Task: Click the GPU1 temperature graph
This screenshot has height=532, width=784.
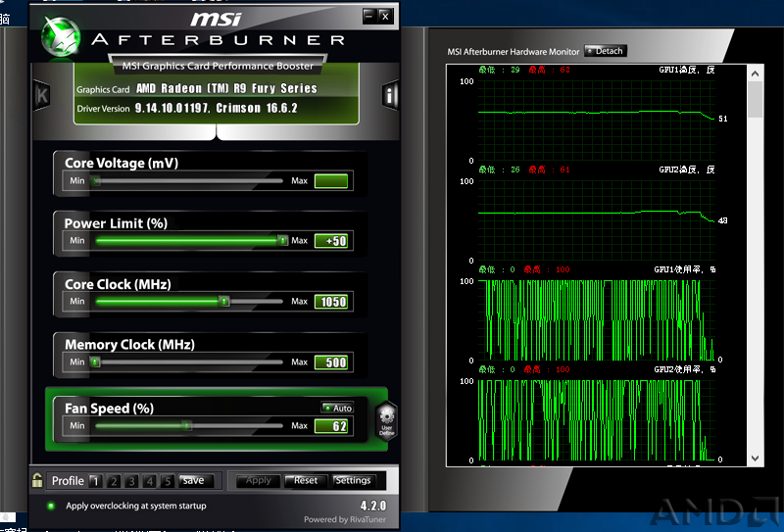Action: pos(597,121)
